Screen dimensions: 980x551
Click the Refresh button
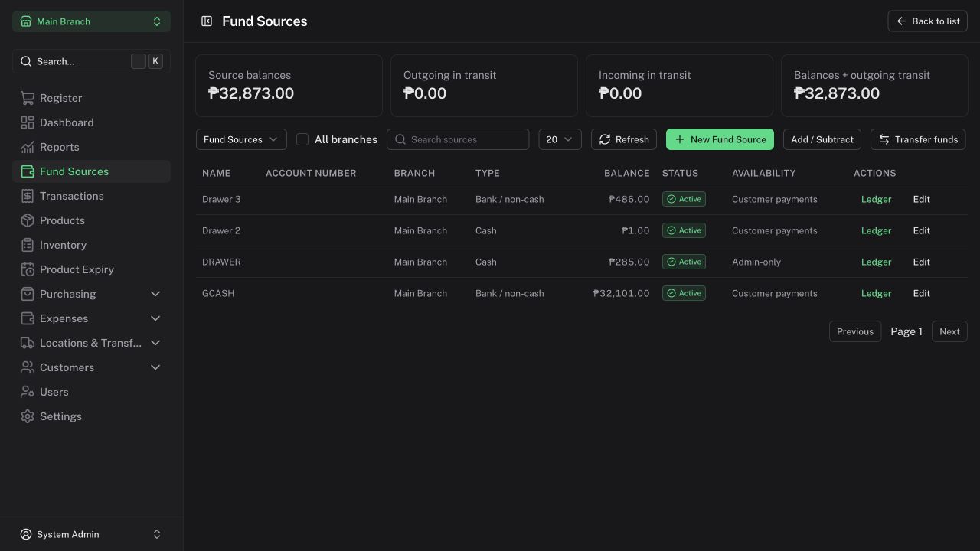coord(624,139)
